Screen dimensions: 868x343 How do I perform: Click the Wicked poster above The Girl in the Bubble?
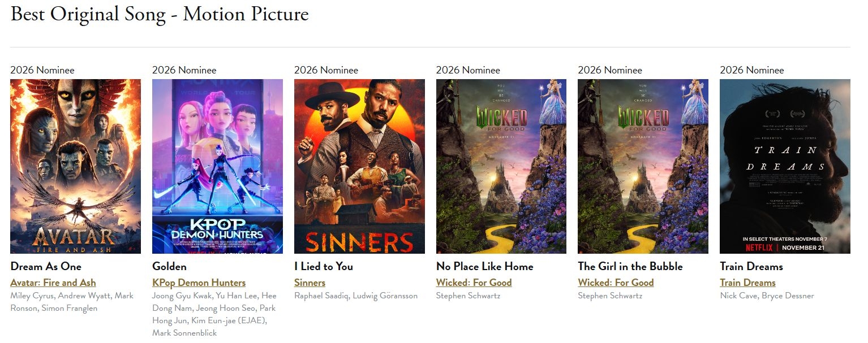(643, 166)
